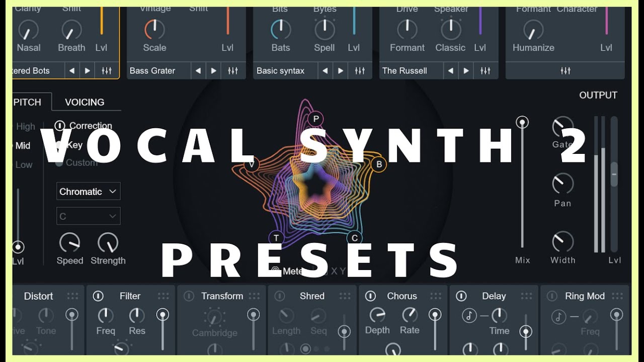This screenshot has width=644, height=362.
Task: Enable the Transform effect power button
Action: pyautogui.click(x=189, y=296)
